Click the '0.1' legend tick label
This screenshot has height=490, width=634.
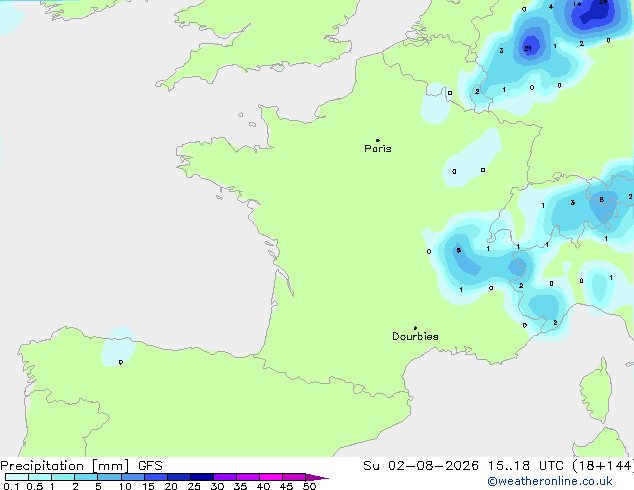coord(11,486)
